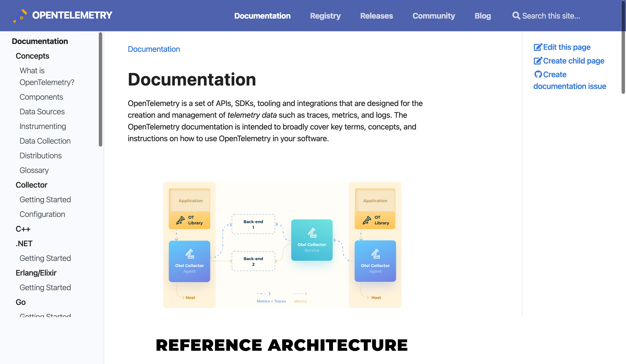This screenshot has height=364, width=626.
Task: Go to Releases in the top navigation
Action: point(376,16)
